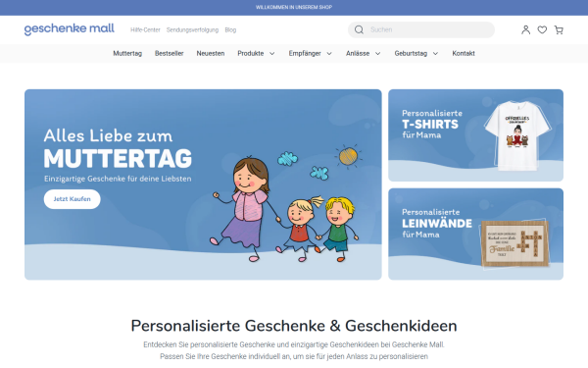Expand the Geburtstag dropdown chevron
588x368 pixels.
pos(435,54)
